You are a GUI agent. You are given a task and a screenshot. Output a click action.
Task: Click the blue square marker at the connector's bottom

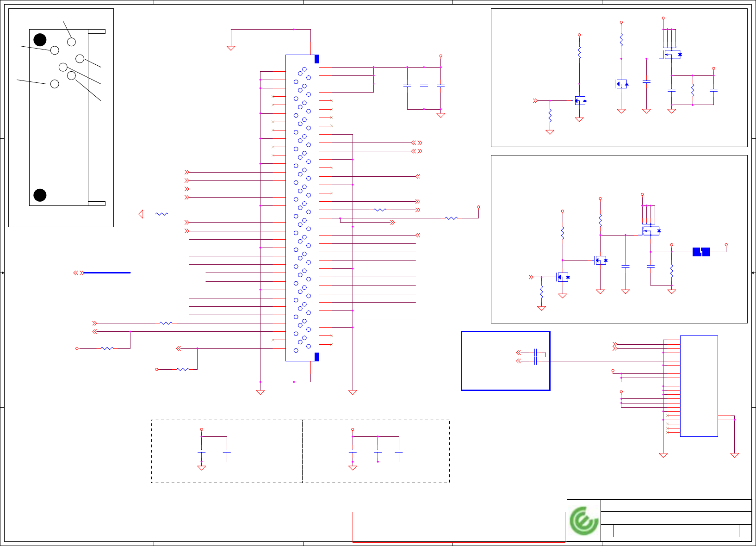click(317, 357)
